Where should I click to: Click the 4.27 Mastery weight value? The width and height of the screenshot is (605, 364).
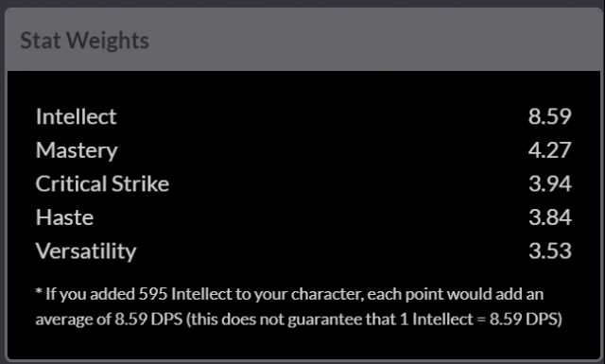pos(549,150)
